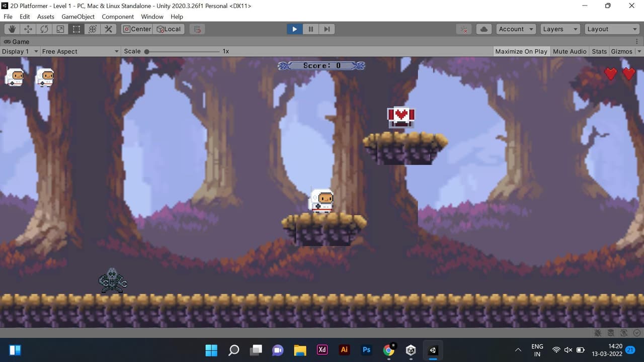Image resolution: width=644 pixels, height=362 pixels.
Task: Select the Rect tool
Action: (76, 29)
